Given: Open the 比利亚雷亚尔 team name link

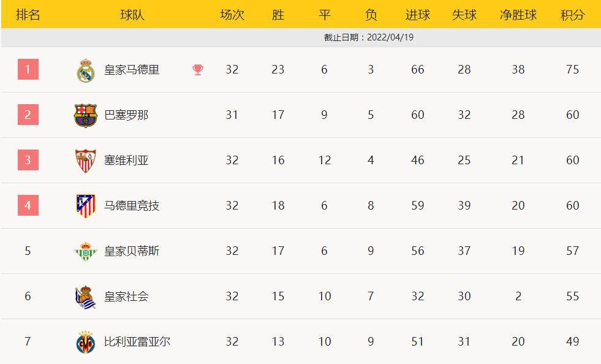Looking at the screenshot, I should tap(137, 342).
